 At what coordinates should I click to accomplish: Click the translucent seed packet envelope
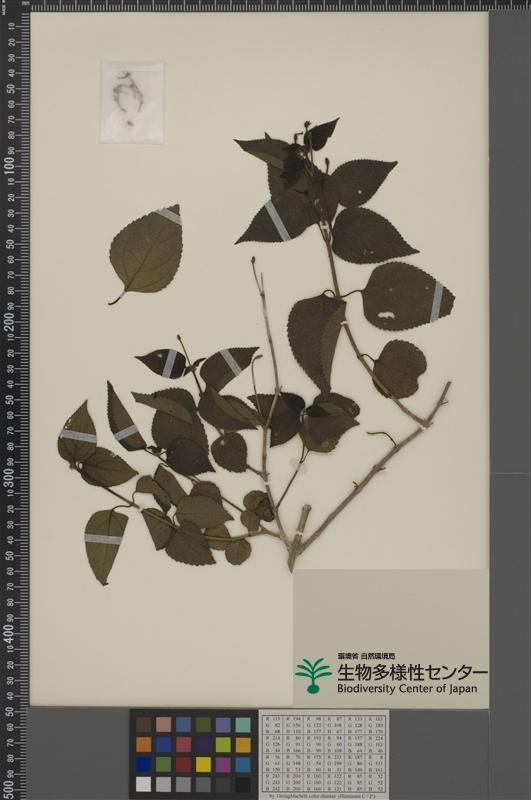(132, 103)
